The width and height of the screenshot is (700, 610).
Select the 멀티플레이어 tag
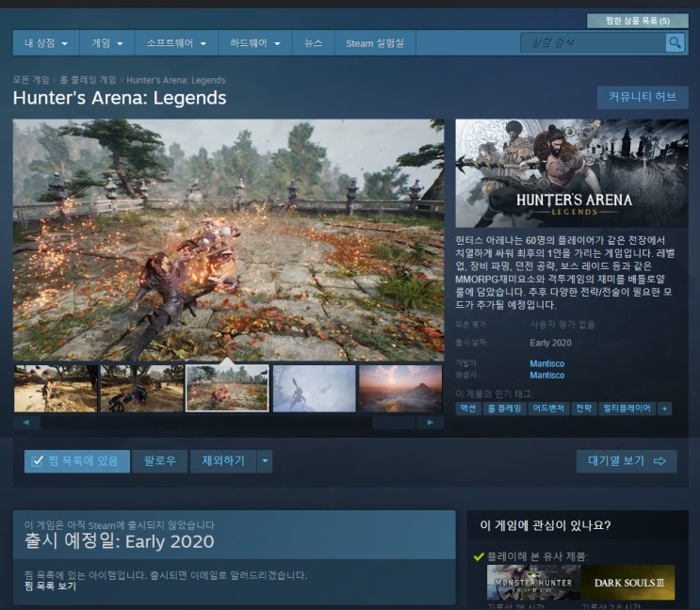pyautogui.click(x=627, y=409)
